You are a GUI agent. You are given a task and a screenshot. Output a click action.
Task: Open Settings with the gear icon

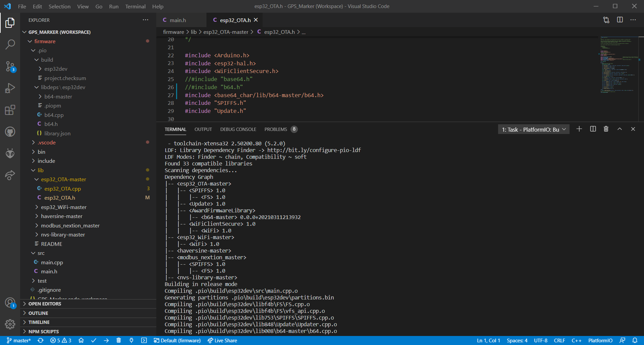[x=10, y=324]
